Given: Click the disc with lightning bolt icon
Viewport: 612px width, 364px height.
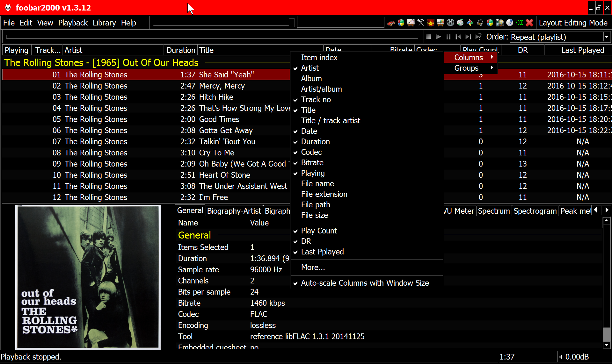Looking at the screenshot, I should (510, 23).
